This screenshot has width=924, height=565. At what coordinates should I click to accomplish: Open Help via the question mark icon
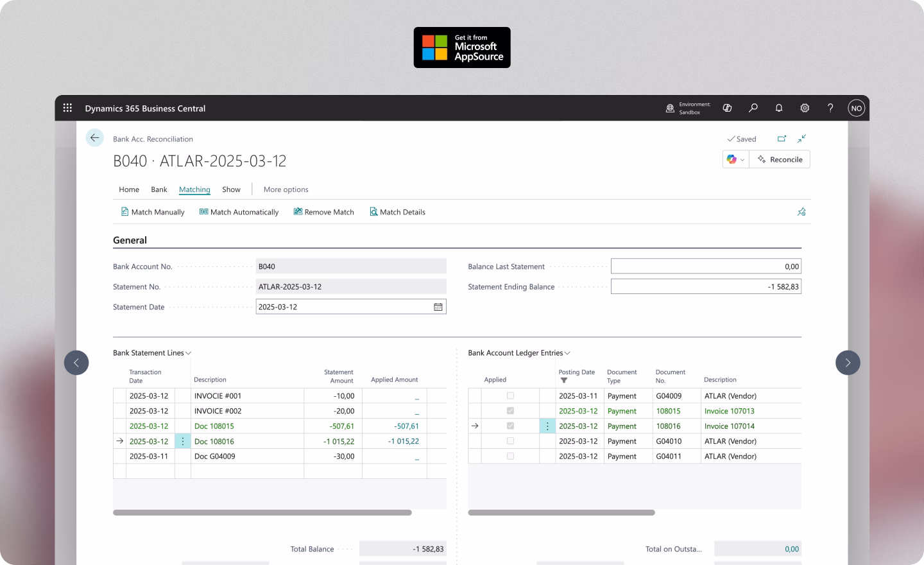(x=830, y=108)
